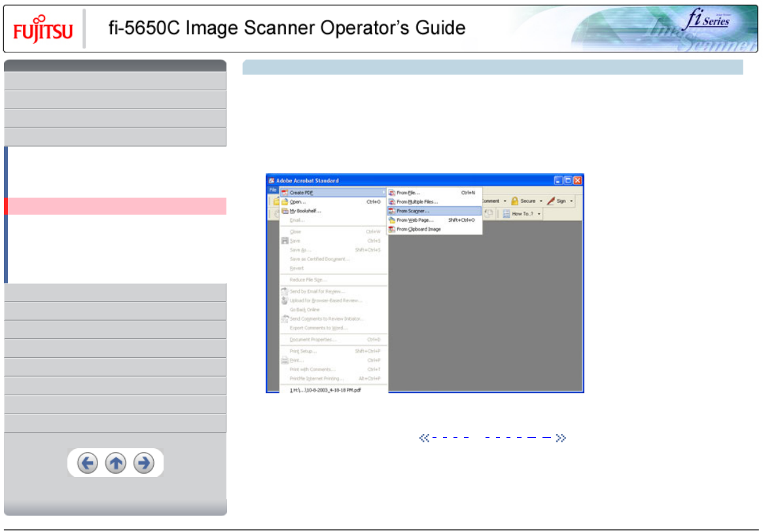Image resolution: width=763 pixels, height=532 pixels.
Task: Select From Scanner... in the submenu
Action: [434, 211]
